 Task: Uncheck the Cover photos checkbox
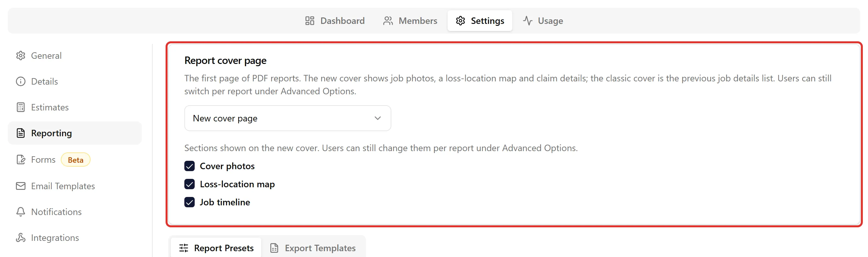coord(190,166)
